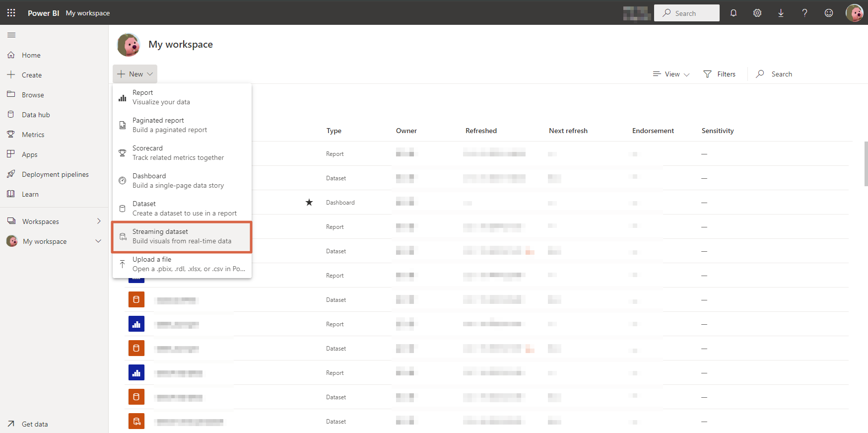868x433 pixels.
Task: Click the favorite star on Dashboard row
Action: point(309,202)
